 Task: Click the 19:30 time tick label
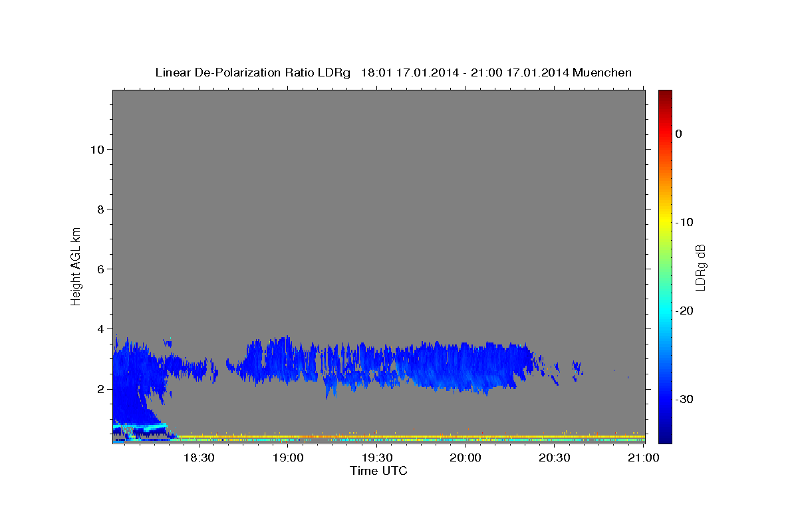(376, 458)
